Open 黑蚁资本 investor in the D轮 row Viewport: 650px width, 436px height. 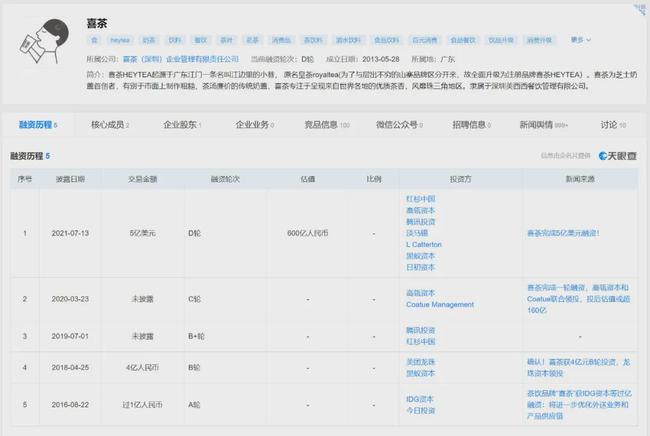point(420,256)
